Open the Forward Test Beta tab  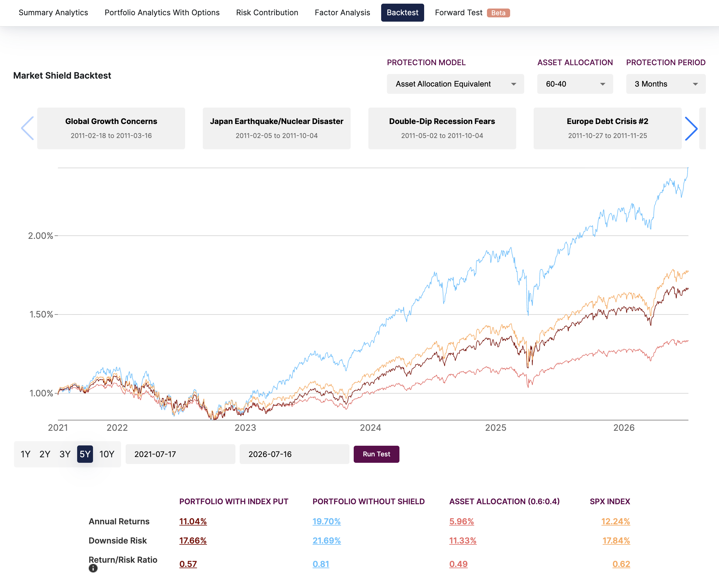[x=472, y=12]
